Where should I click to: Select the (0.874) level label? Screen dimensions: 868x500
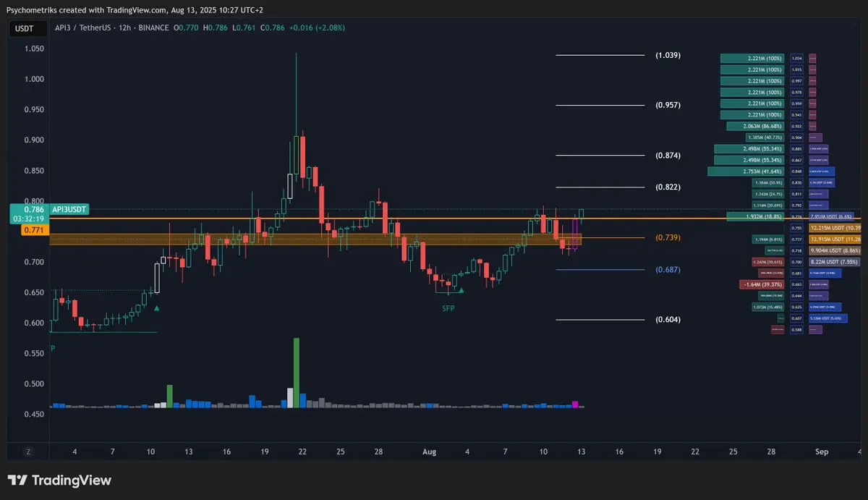point(668,156)
